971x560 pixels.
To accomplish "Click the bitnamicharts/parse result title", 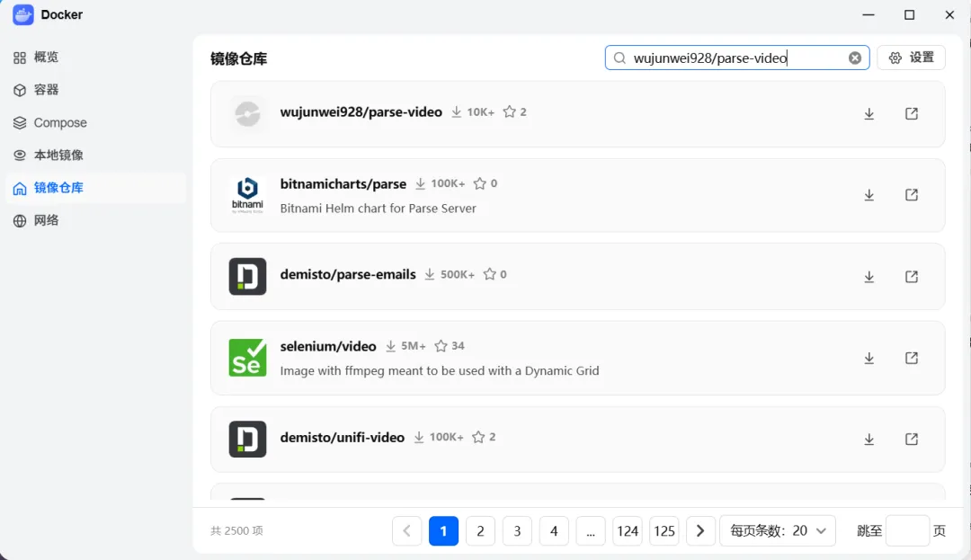I will coord(343,183).
